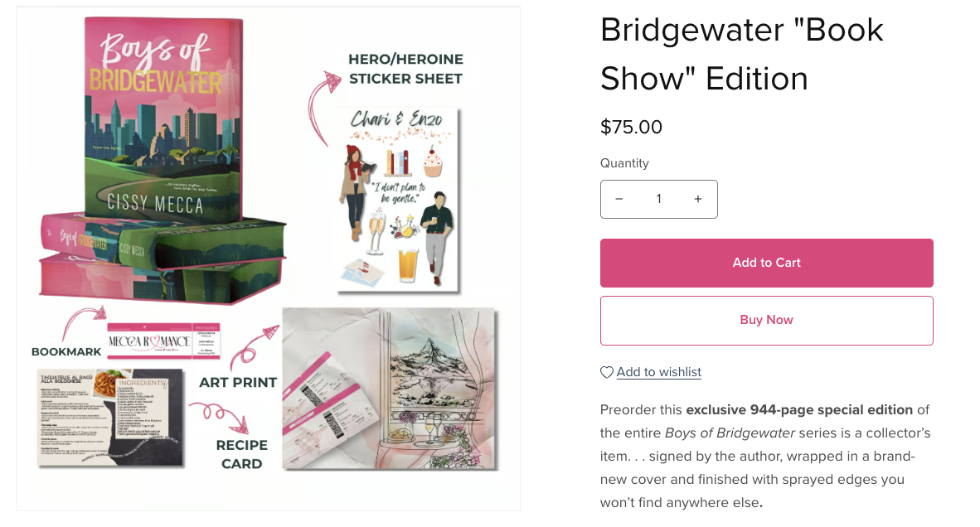This screenshot has height=527, width=980.
Task: Click the stacked books spine under the cover
Action: (x=163, y=259)
